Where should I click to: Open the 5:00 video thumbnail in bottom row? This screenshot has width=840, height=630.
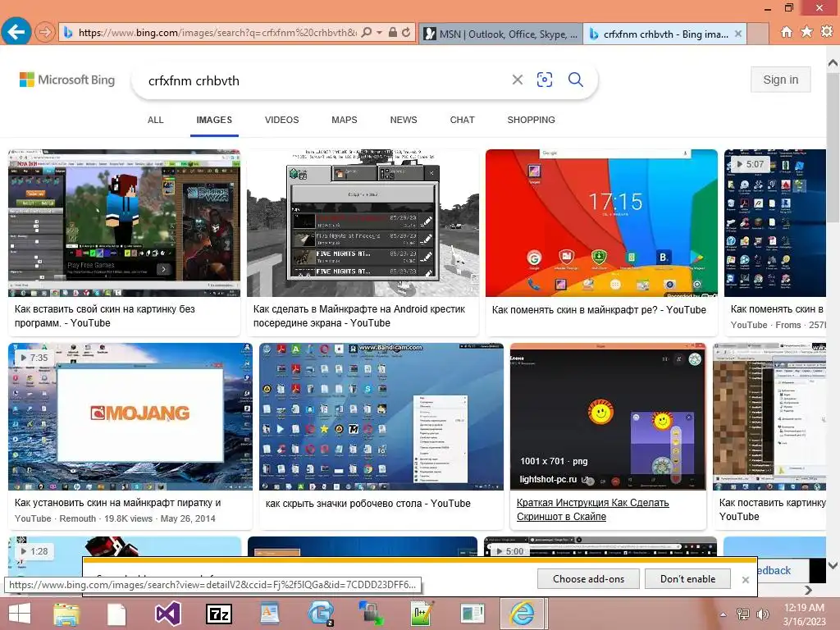click(600, 546)
